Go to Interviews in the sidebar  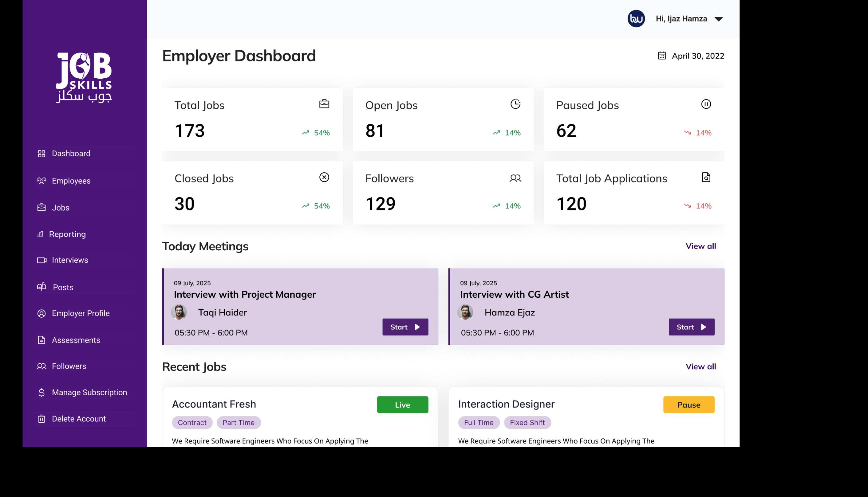[x=70, y=260]
